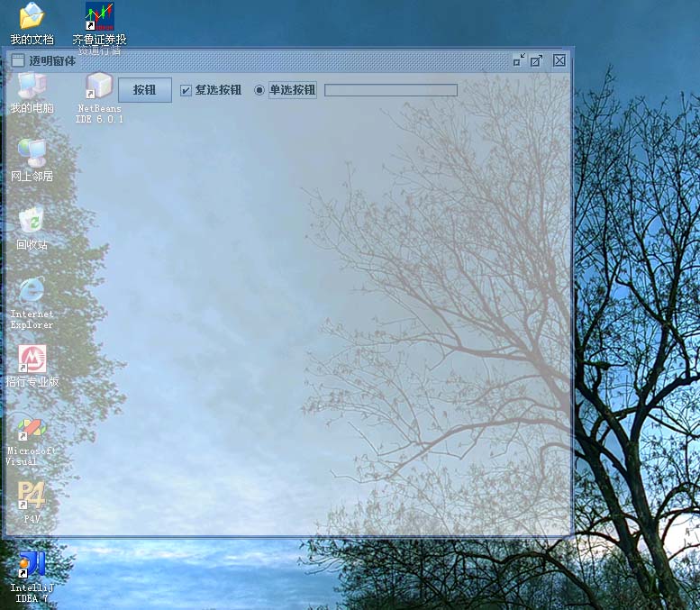Iconify the 透明窗体 window
700x610 pixels.
519,59
